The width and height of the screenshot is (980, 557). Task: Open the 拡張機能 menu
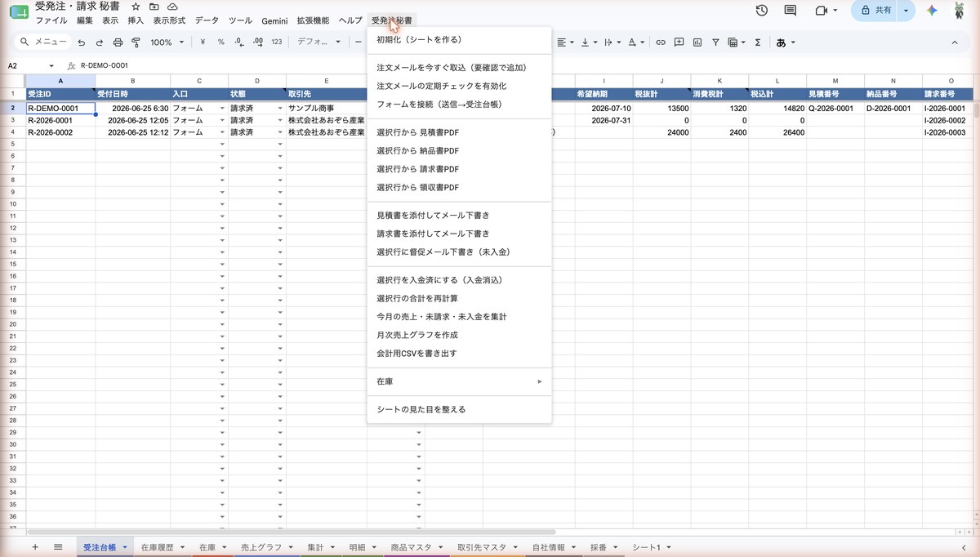coord(313,20)
